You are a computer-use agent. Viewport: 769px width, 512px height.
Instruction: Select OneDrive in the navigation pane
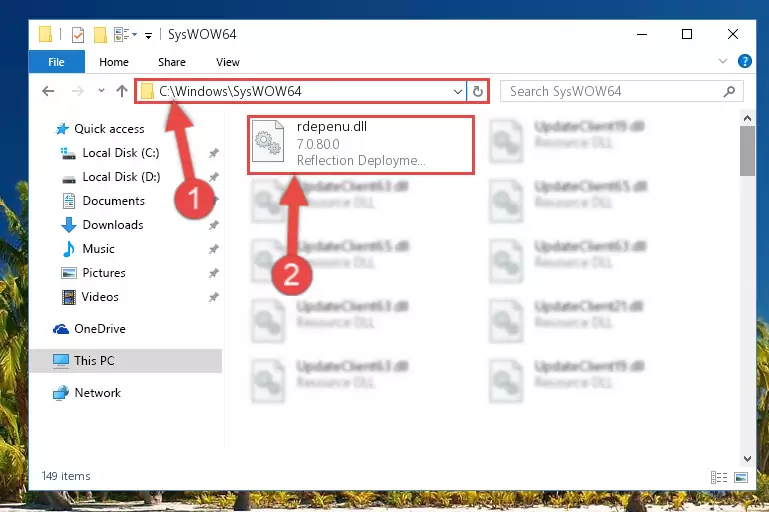click(100, 329)
